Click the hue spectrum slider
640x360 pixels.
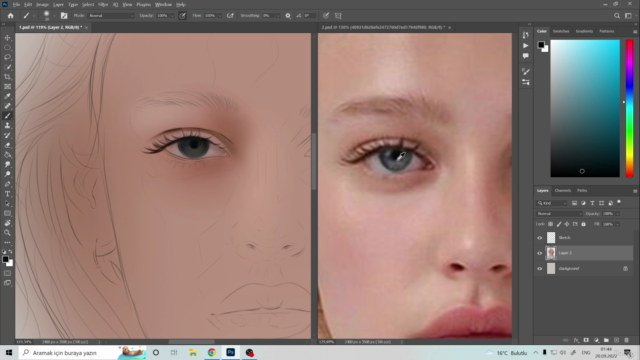pos(629,108)
